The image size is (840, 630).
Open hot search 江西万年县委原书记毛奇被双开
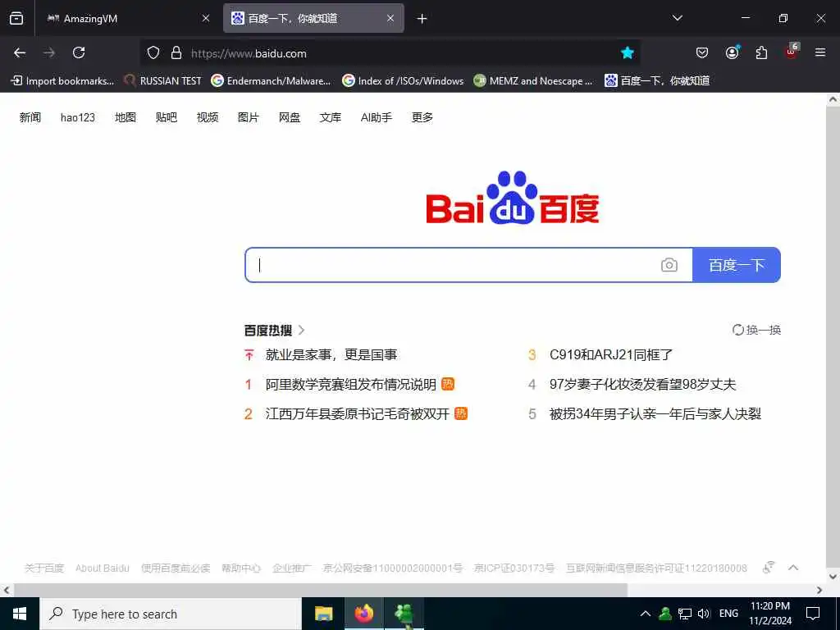click(x=358, y=413)
